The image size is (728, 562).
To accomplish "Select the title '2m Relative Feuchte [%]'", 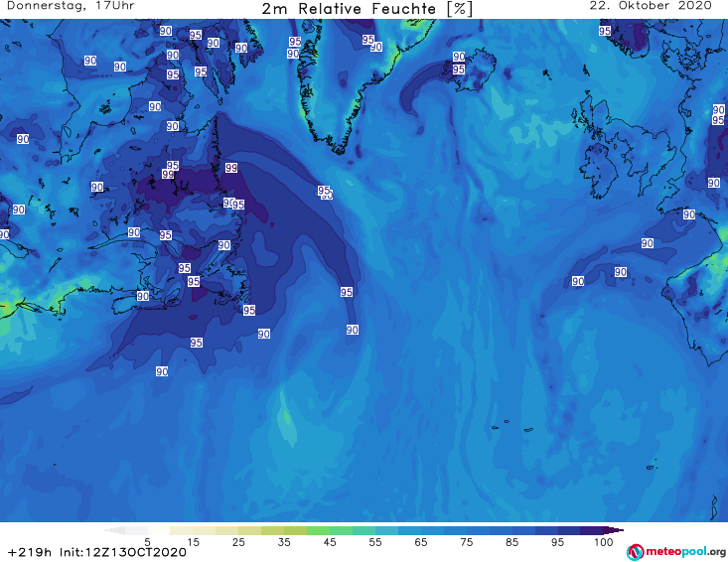I will pos(367,9).
